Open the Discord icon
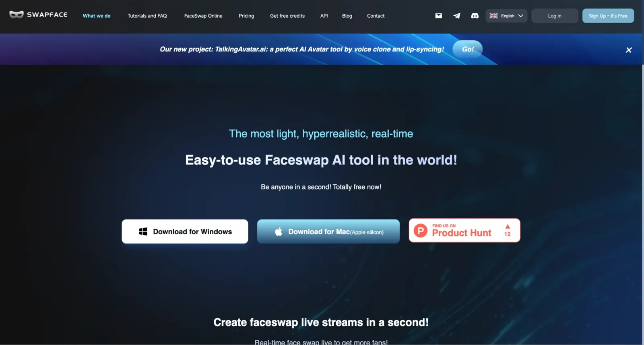This screenshot has width=644, height=345. pyautogui.click(x=475, y=16)
